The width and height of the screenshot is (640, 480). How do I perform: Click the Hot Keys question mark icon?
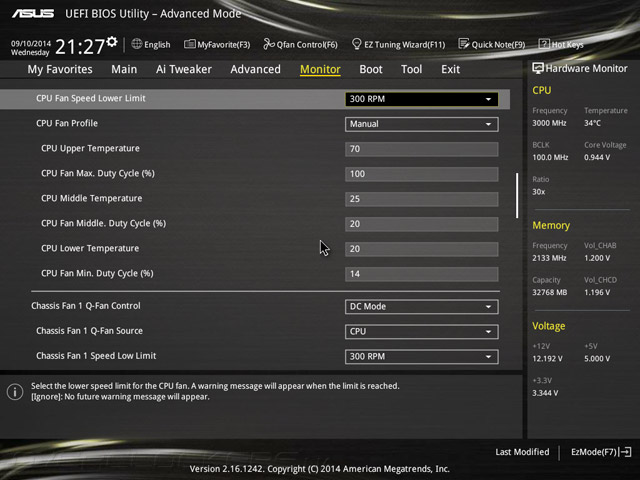(544, 44)
